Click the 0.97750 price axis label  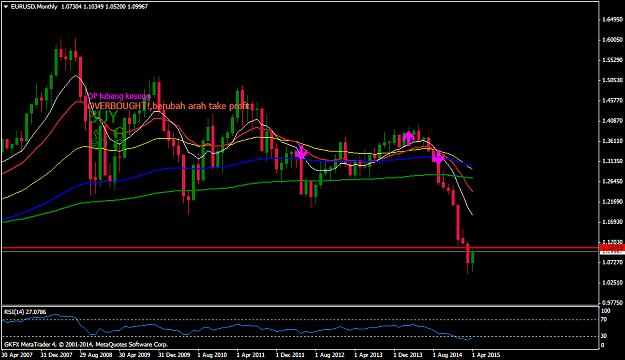(x=613, y=303)
